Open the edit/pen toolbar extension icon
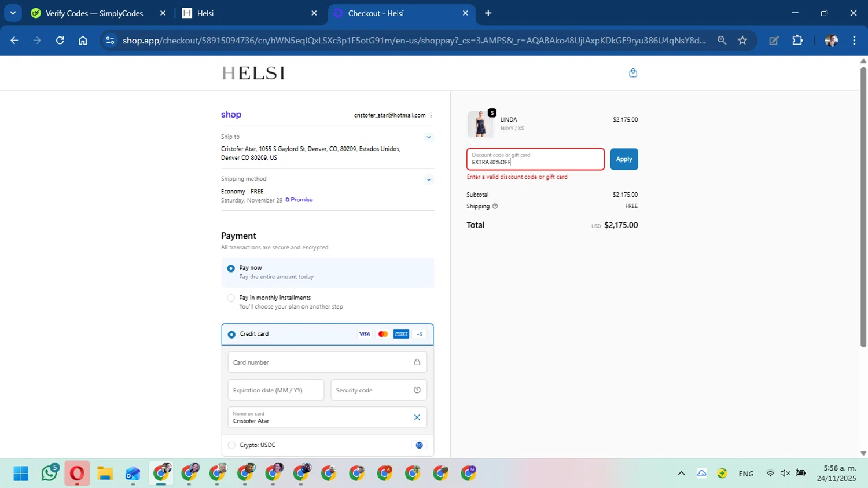Viewport: 868px width, 488px height. pos(774,41)
